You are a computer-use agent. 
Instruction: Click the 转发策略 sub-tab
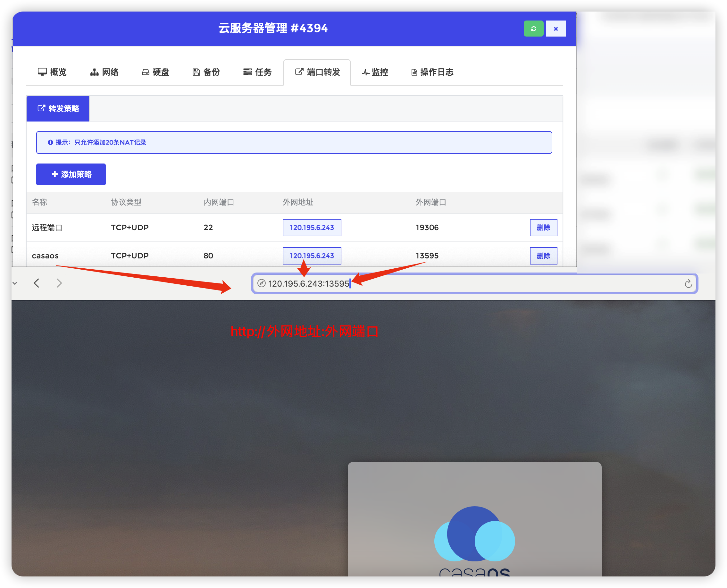click(x=58, y=109)
